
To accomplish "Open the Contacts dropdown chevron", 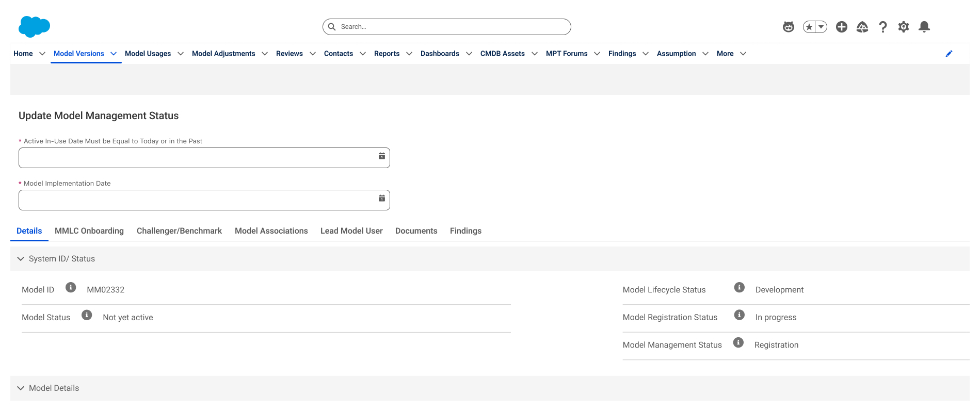I will (363, 54).
